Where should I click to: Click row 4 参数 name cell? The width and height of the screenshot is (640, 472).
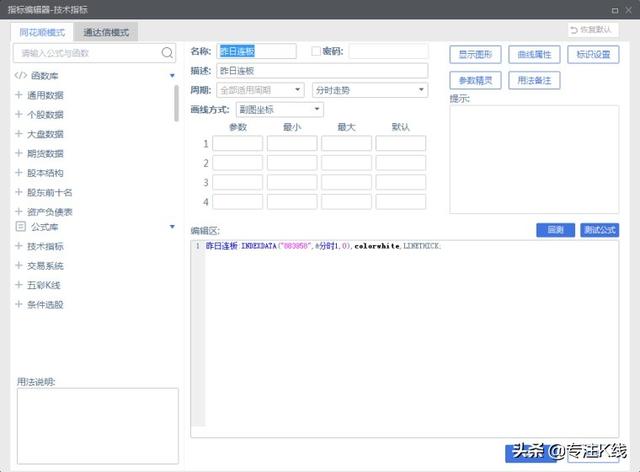(238, 202)
